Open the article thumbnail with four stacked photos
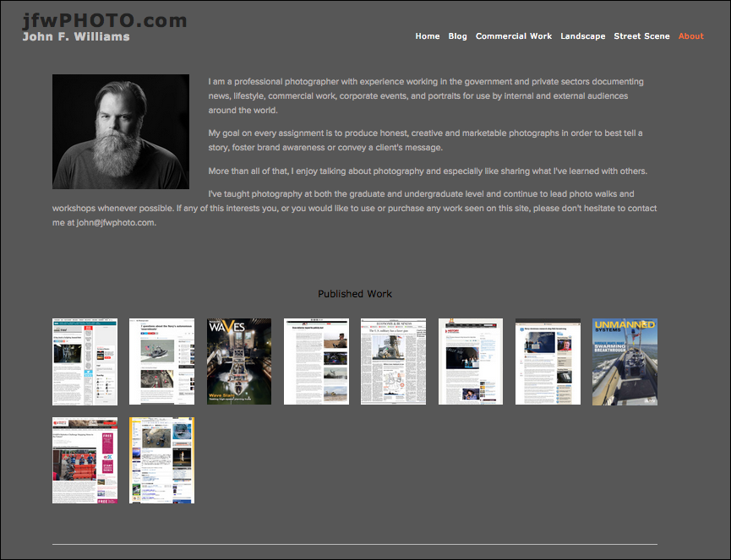This screenshot has width=731, height=560. [x=316, y=362]
